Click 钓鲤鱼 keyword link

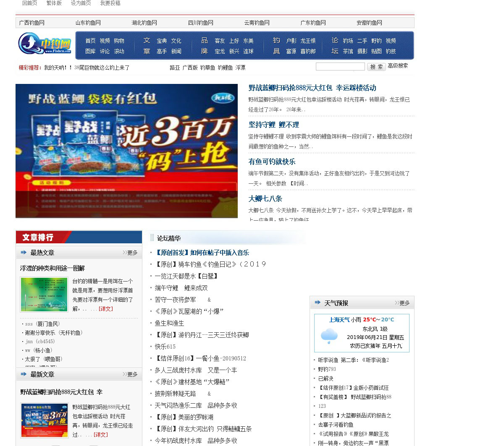click(225, 68)
